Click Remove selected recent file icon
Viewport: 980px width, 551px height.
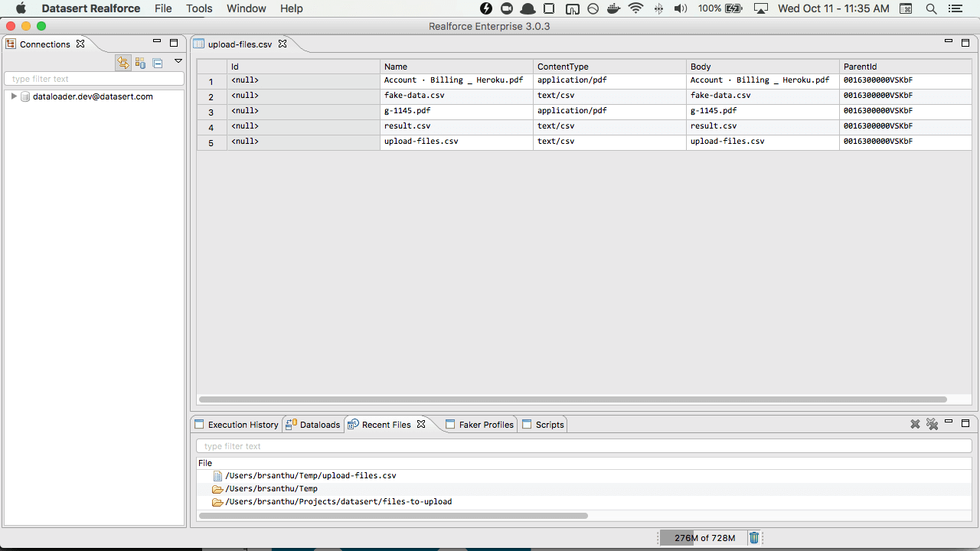click(915, 424)
